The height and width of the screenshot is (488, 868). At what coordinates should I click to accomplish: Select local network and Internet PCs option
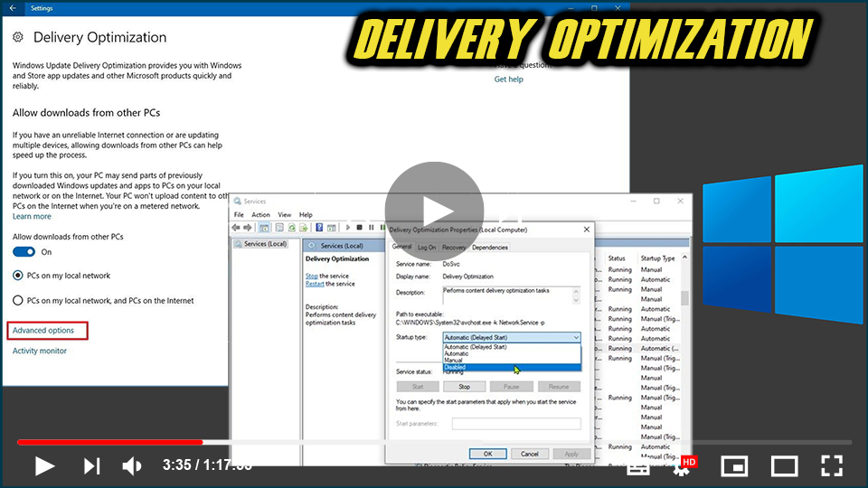[18, 301]
